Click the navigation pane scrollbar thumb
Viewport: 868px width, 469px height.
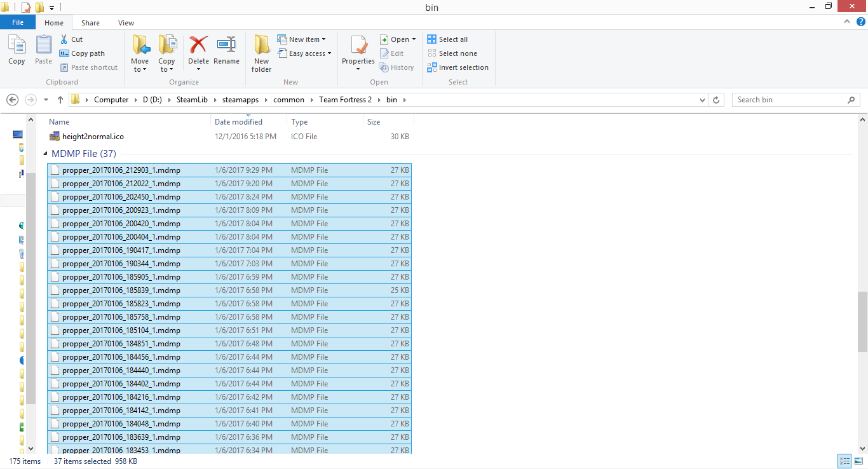pyautogui.click(x=31, y=288)
